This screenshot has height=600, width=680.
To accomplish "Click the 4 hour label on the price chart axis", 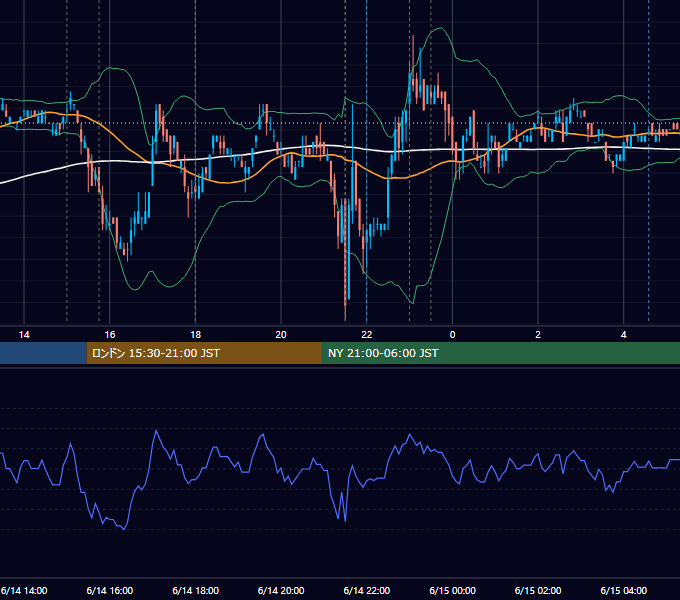I will pyautogui.click(x=623, y=334).
